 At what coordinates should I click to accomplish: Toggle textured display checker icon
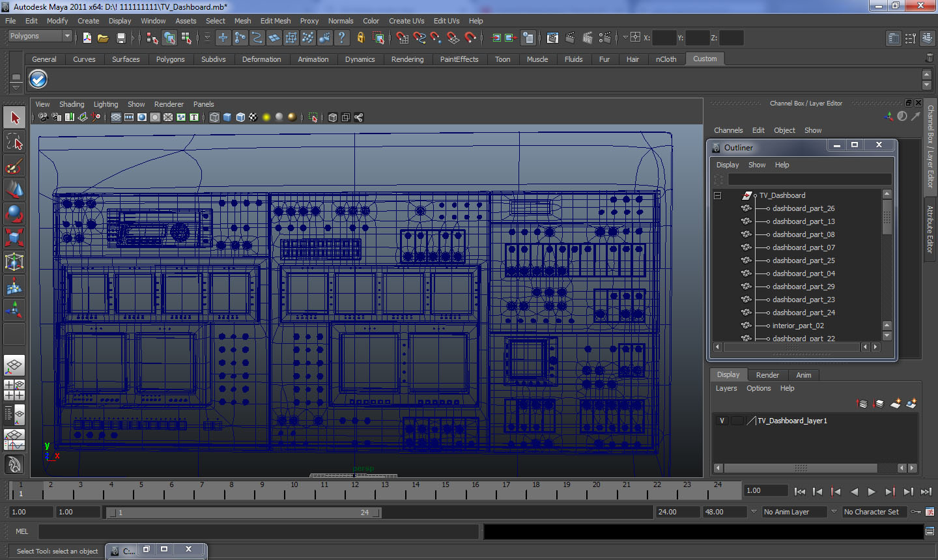[x=253, y=117]
